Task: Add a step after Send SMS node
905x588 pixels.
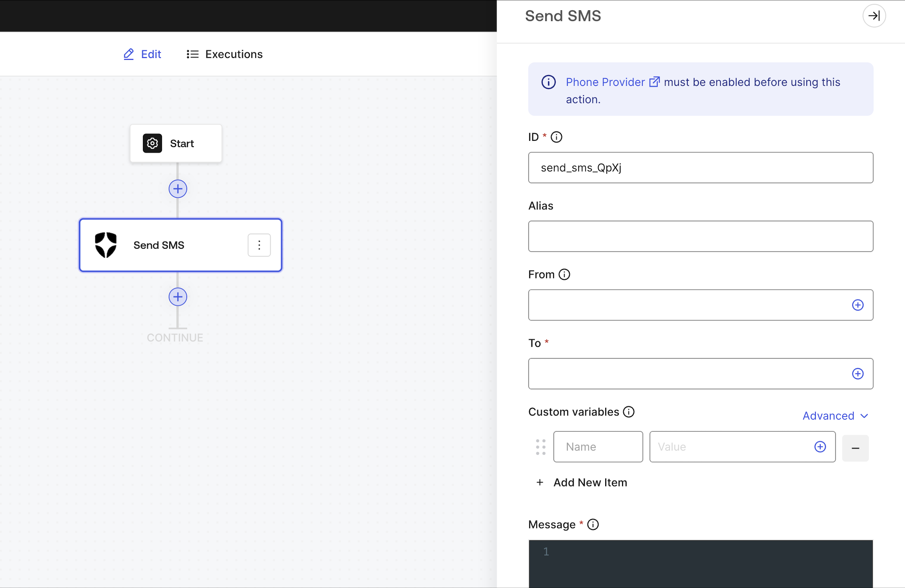Action: tap(178, 297)
